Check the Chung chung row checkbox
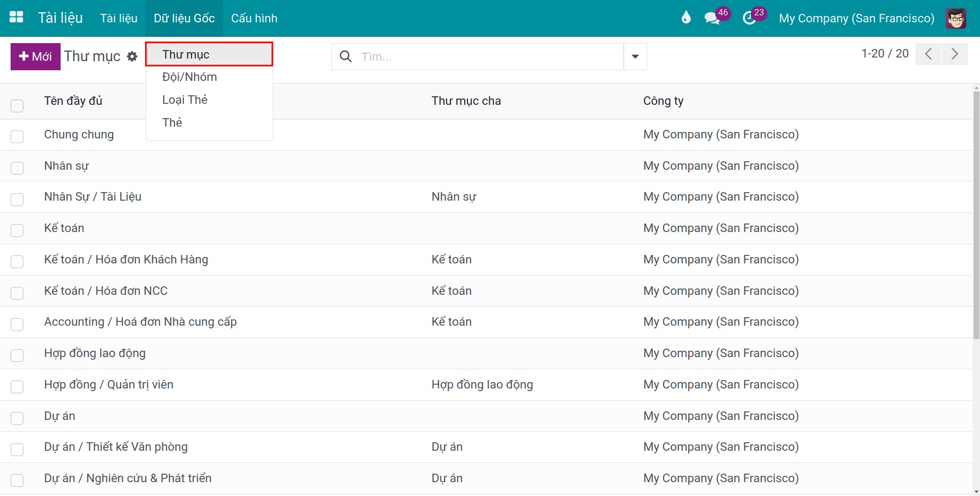Image resolution: width=980 pixels, height=496 pixels. click(17, 136)
